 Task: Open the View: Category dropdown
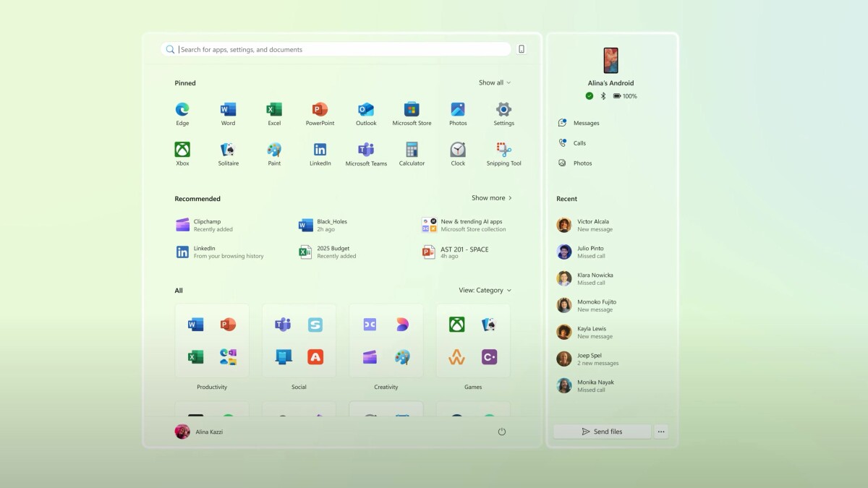[485, 291]
